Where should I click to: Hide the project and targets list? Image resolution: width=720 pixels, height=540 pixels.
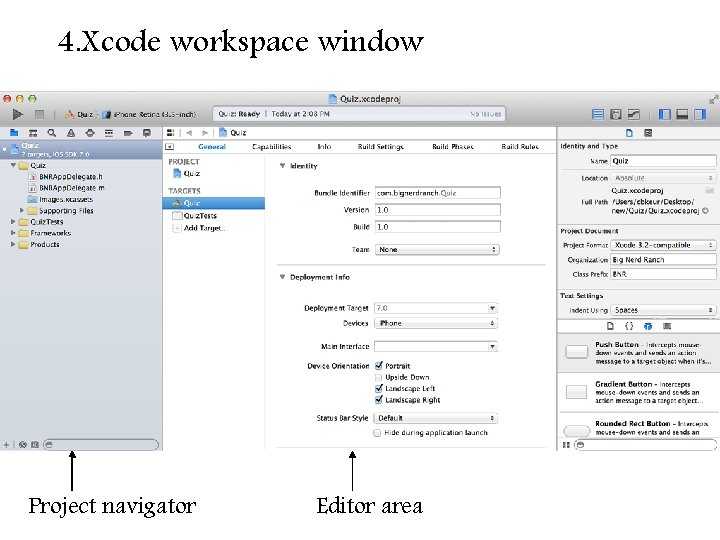169,146
